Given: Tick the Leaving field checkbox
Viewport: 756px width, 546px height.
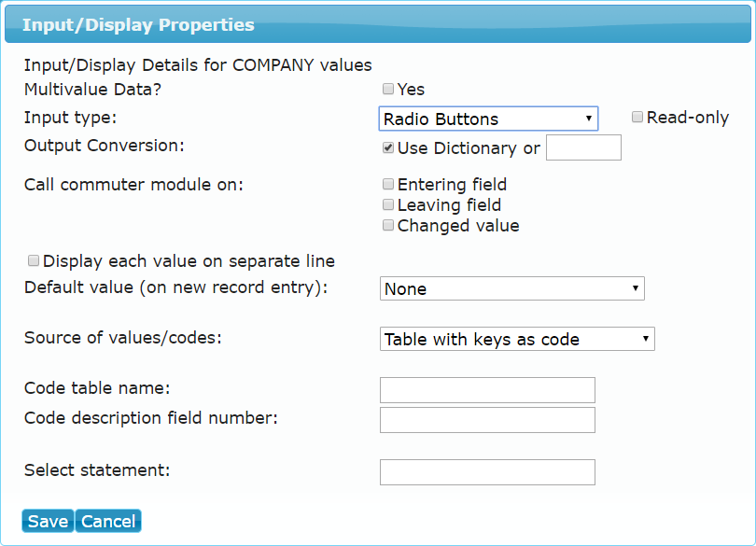Looking at the screenshot, I should [388, 204].
